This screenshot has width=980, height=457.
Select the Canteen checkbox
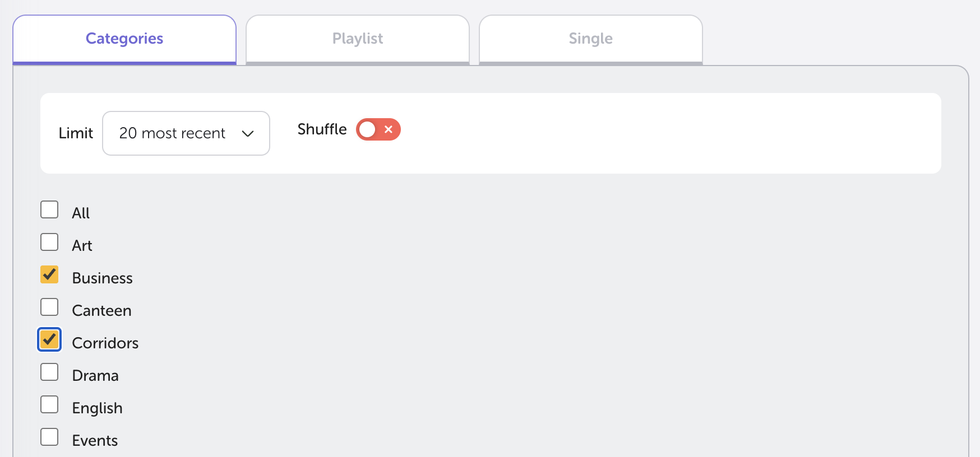[x=49, y=307]
